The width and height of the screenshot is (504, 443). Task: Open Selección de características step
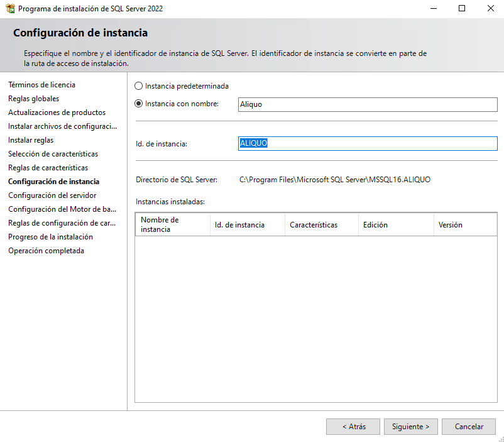pyautogui.click(x=53, y=154)
